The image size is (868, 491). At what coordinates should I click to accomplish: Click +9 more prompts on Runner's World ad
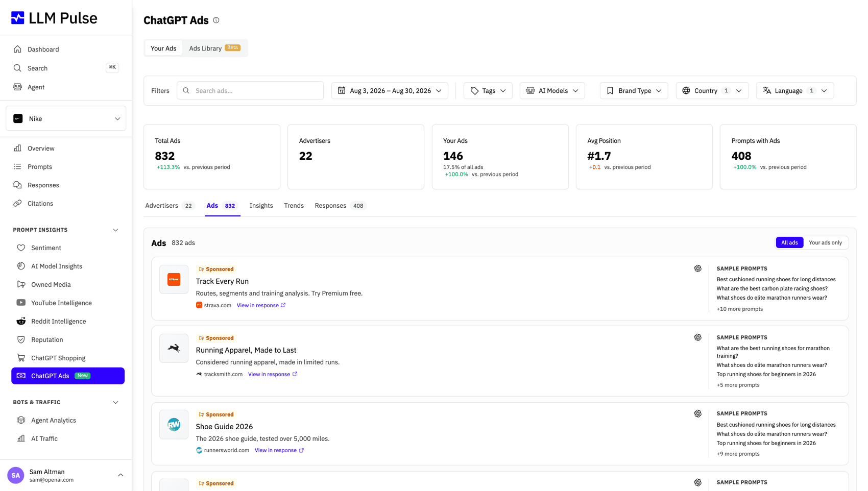coord(738,454)
